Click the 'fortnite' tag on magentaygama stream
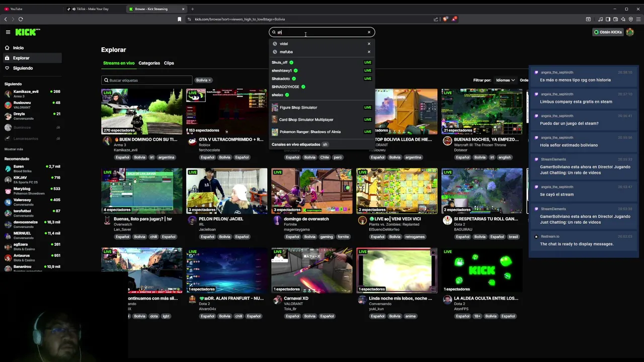 (x=343, y=237)
